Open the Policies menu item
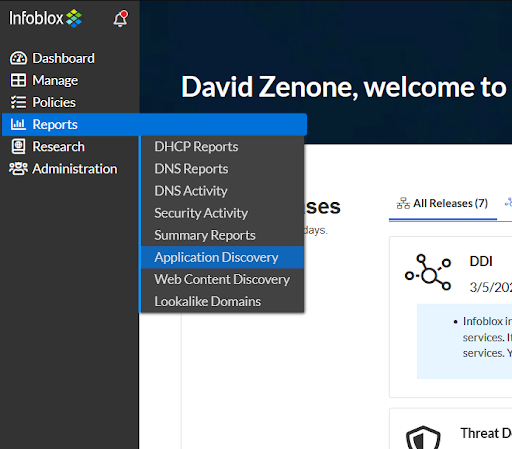This screenshot has width=512, height=449. pyautogui.click(x=54, y=102)
